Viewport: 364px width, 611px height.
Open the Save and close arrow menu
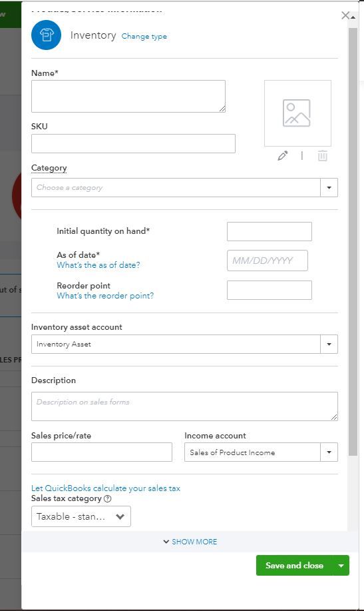[341, 566]
